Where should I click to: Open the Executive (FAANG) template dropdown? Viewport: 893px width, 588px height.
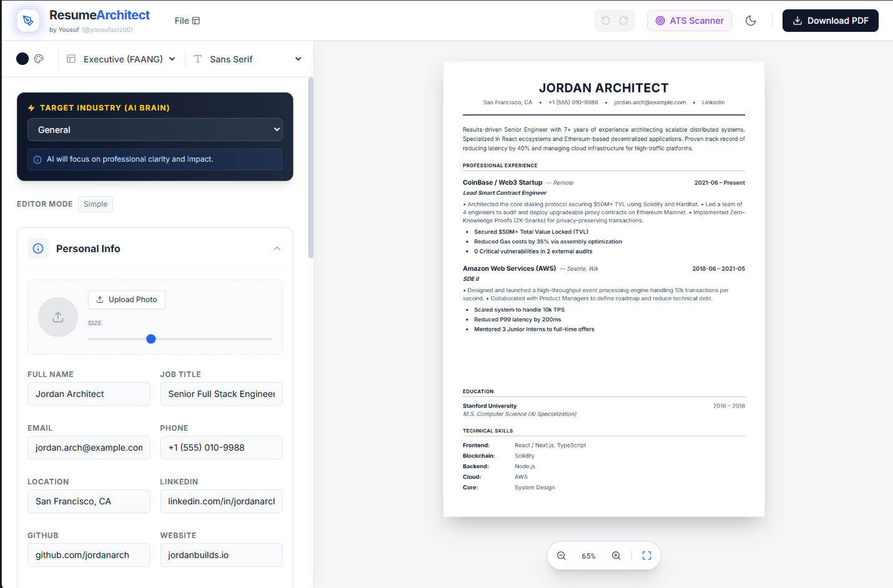(x=122, y=59)
